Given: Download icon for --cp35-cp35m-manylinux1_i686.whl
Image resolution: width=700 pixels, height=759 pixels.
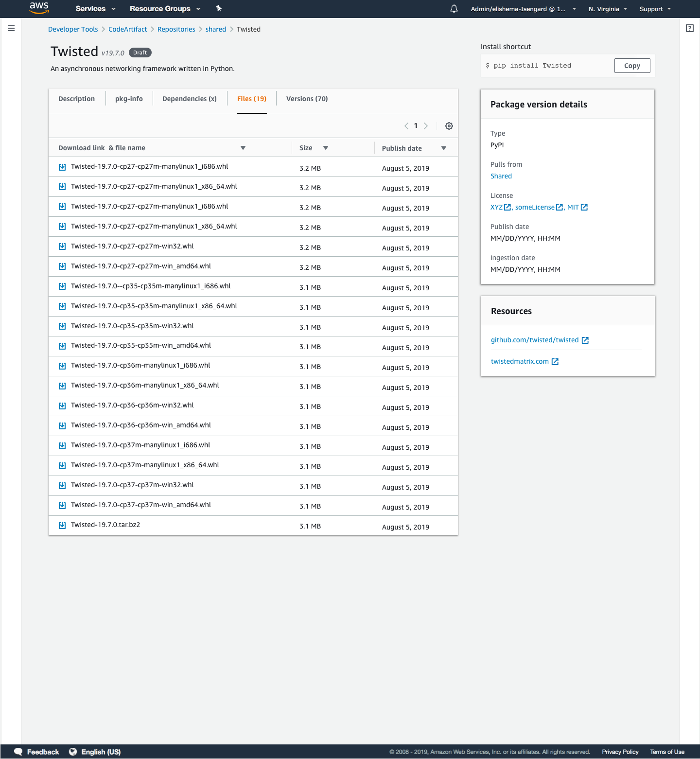Looking at the screenshot, I should (62, 286).
